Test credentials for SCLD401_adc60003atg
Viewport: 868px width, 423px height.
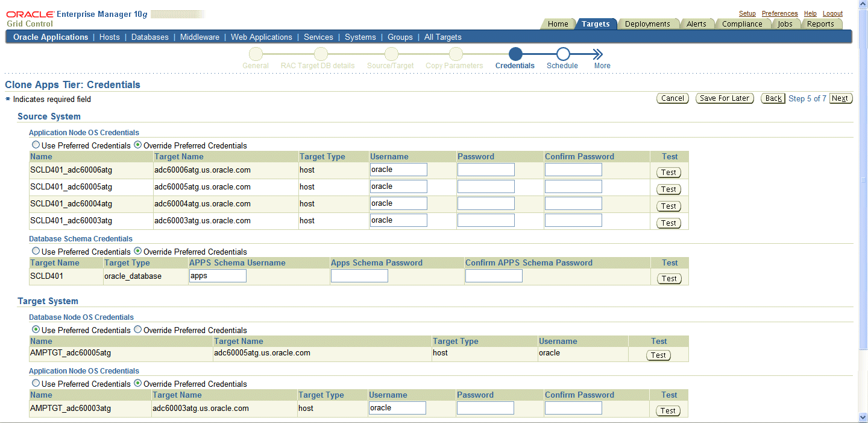pyautogui.click(x=669, y=223)
